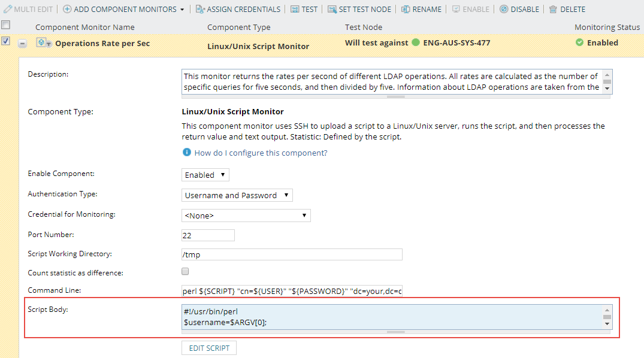Toggle the select-all checkbox in header
The width and height of the screenshot is (644, 358).
pos(5,25)
